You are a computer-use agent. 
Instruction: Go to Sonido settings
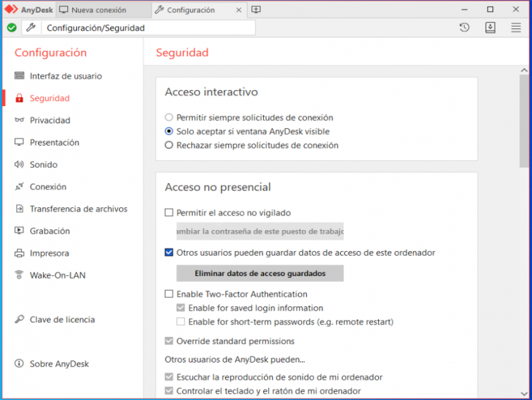point(44,164)
